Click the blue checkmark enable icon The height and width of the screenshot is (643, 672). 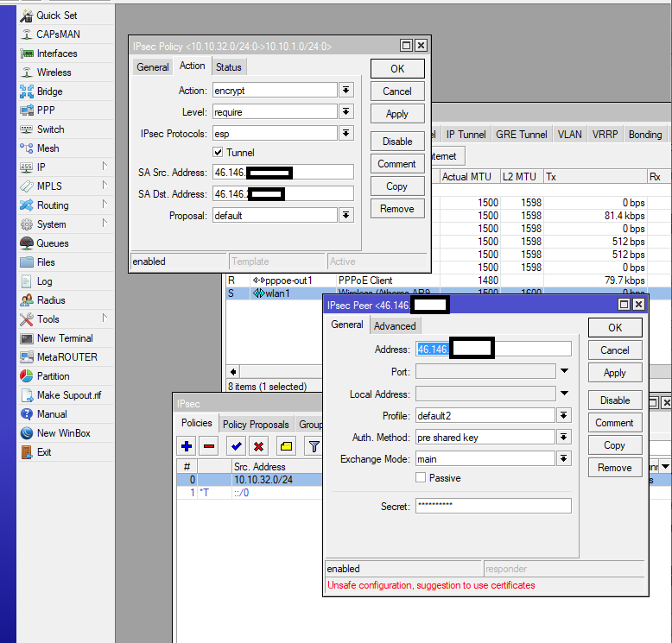(236, 446)
